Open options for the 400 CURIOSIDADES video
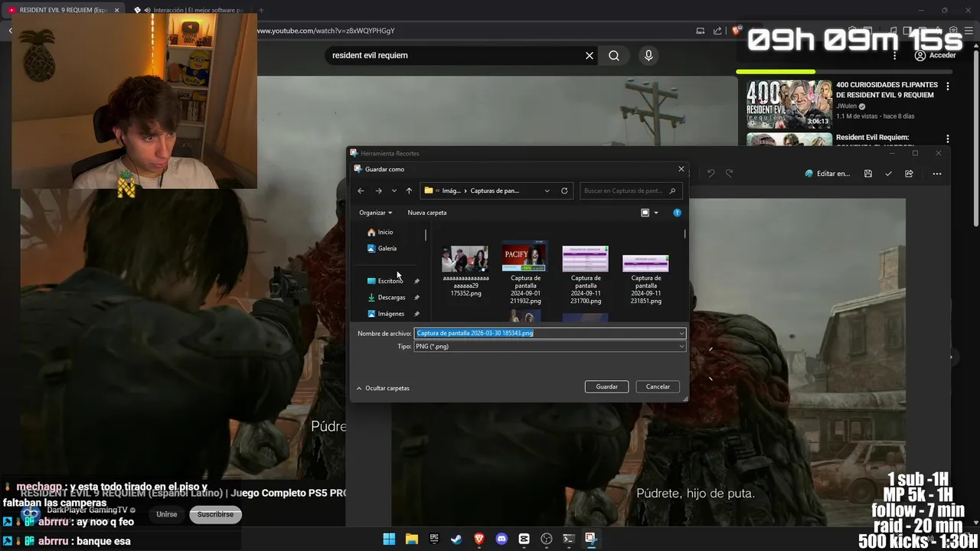980x551 pixels. click(x=948, y=86)
